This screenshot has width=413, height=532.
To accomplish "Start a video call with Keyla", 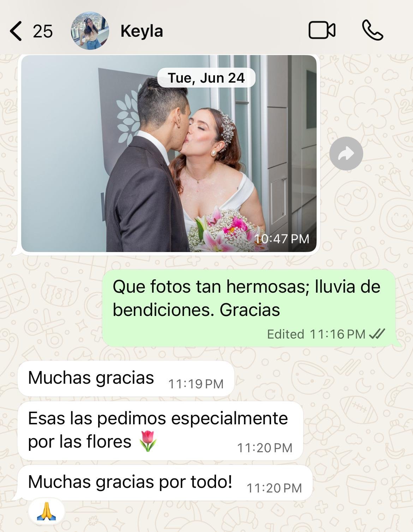I will (x=322, y=30).
